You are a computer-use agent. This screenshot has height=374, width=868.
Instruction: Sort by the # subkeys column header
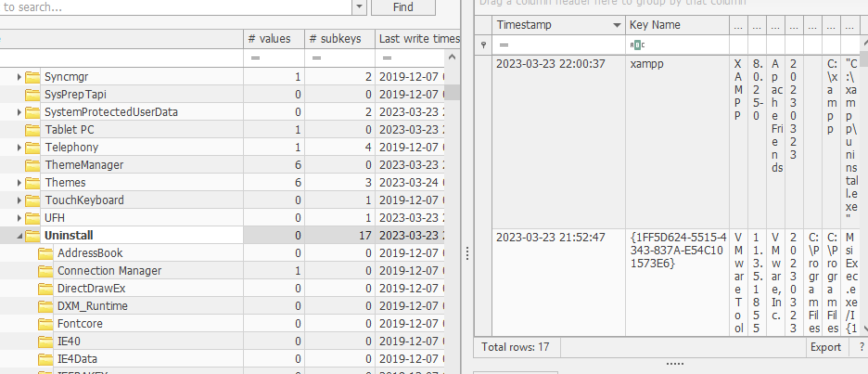pyautogui.click(x=340, y=39)
